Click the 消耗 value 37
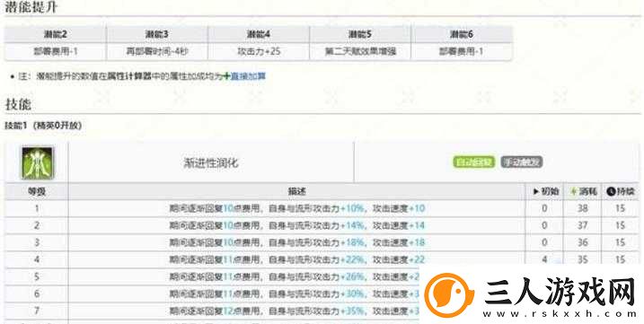Image resolution: width=644 pixels, height=324 pixels. click(x=582, y=225)
